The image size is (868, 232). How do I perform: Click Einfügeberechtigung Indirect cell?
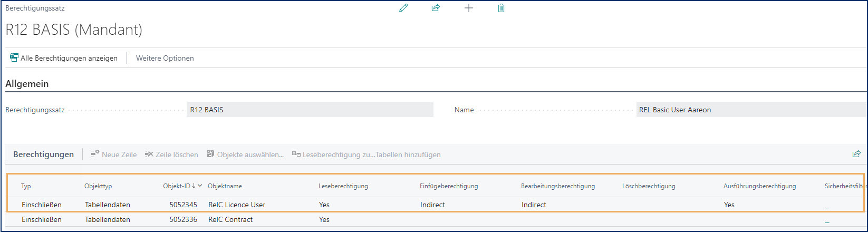pyautogui.click(x=433, y=205)
